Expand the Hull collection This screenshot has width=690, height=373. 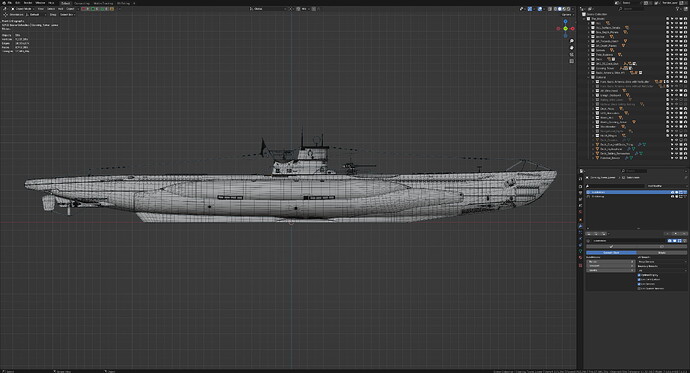point(589,23)
